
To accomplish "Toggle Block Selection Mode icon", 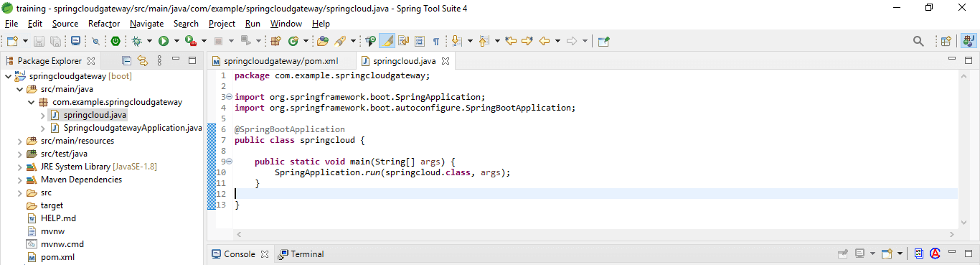I will (420, 41).
